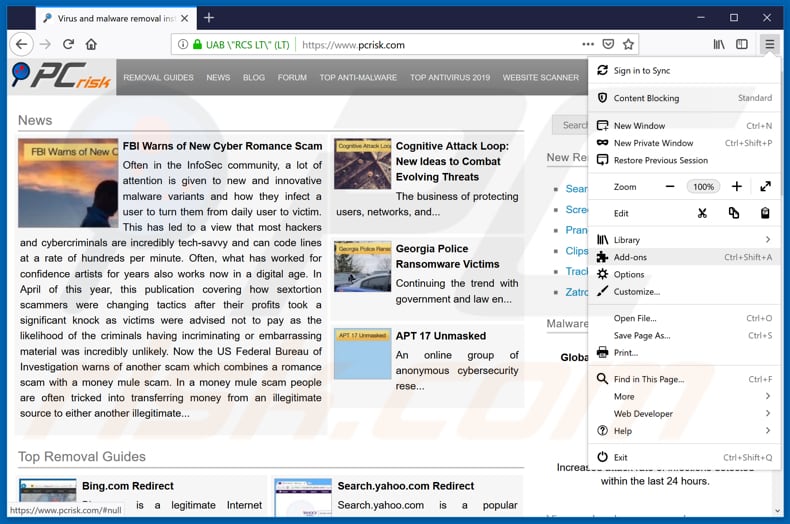
Task: Expand the Help submenu
Action: [x=684, y=431]
